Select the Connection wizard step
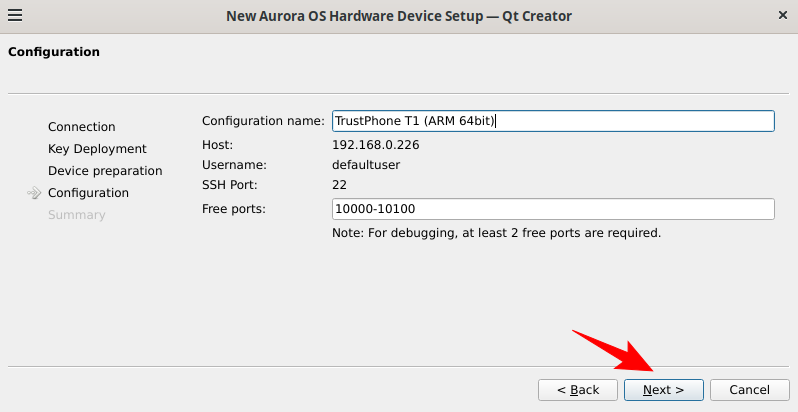Viewport: 798px width, 412px height. pos(81,127)
